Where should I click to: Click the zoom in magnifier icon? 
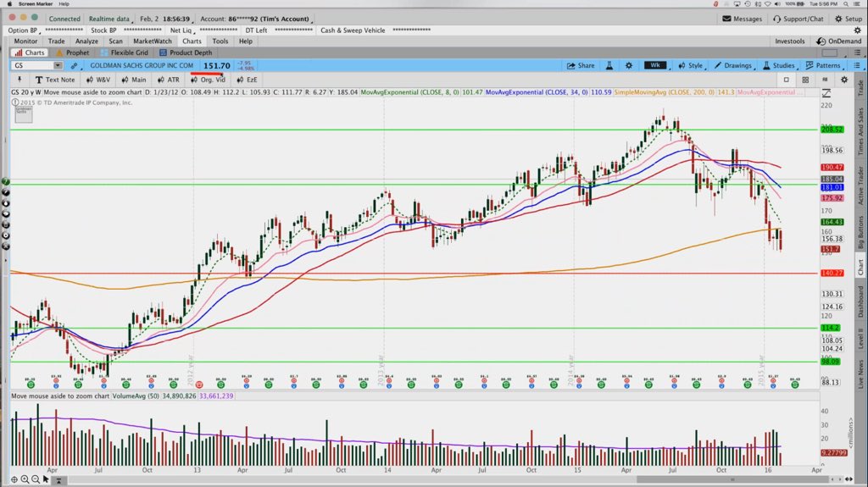[25, 480]
